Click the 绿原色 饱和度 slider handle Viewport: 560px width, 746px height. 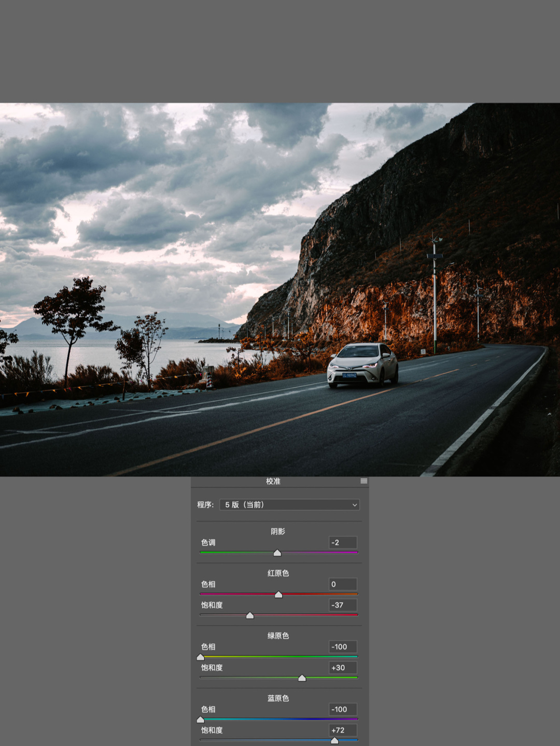tap(302, 678)
